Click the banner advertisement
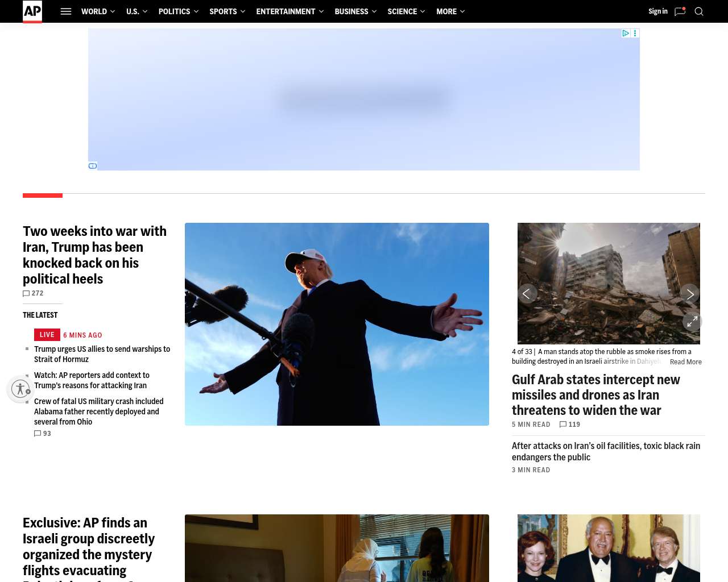The height and width of the screenshot is (582, 728). pyautogui.click(x=364, y=99)
